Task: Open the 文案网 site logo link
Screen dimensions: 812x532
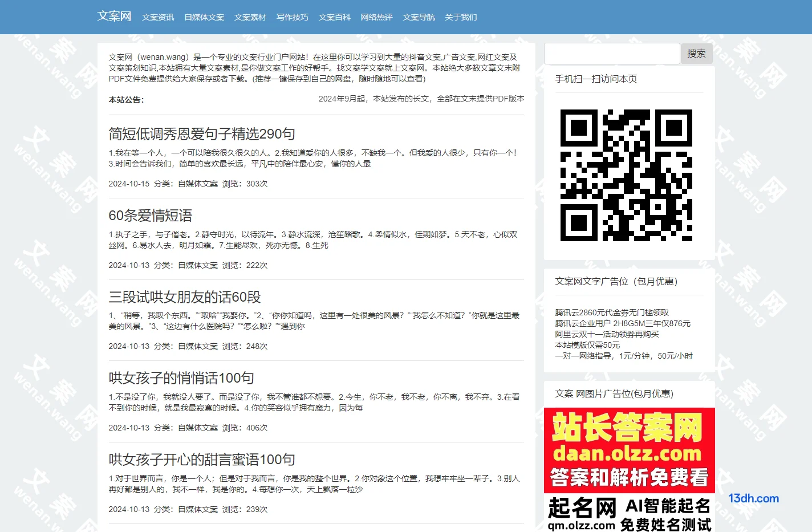Action: tap(114, 16)
